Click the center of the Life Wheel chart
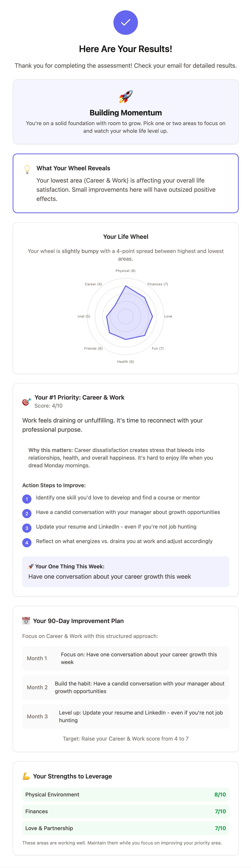The width and height of the screenshot is (251, 868). pos(125,316)
